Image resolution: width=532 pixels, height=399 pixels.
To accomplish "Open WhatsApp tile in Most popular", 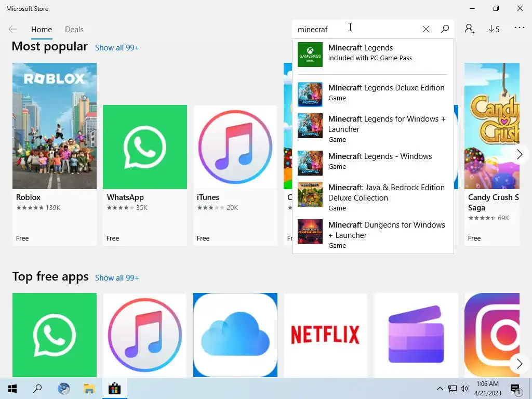I will tap(145, 175).
